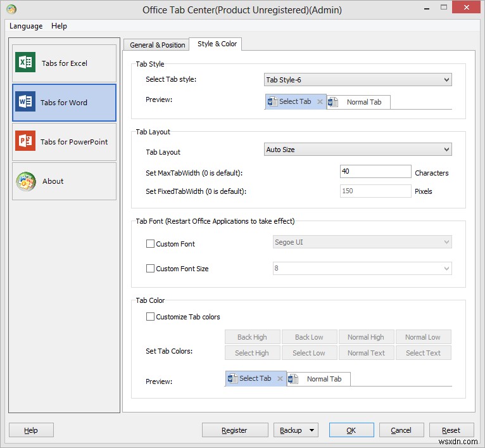
Task: Click the Office Tab Center title bar icon
Action: click(x=10, y=9)
